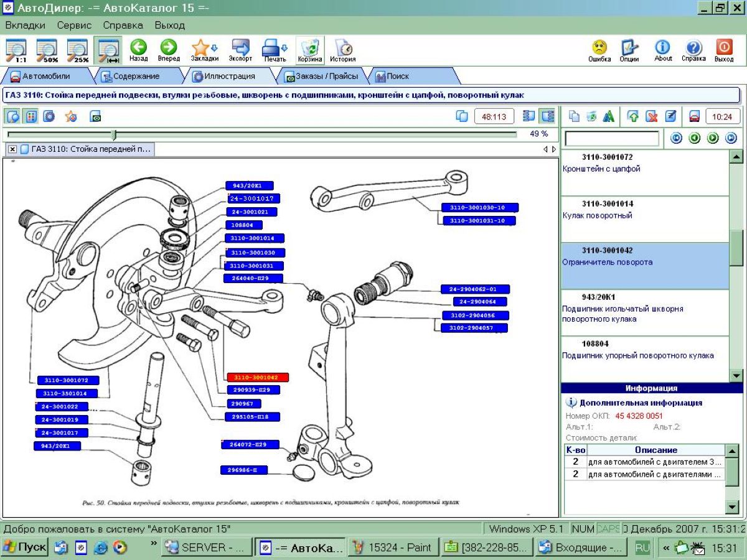Toggle the right-panel layout button
The image size is (747, 560).
pos(547,116)
